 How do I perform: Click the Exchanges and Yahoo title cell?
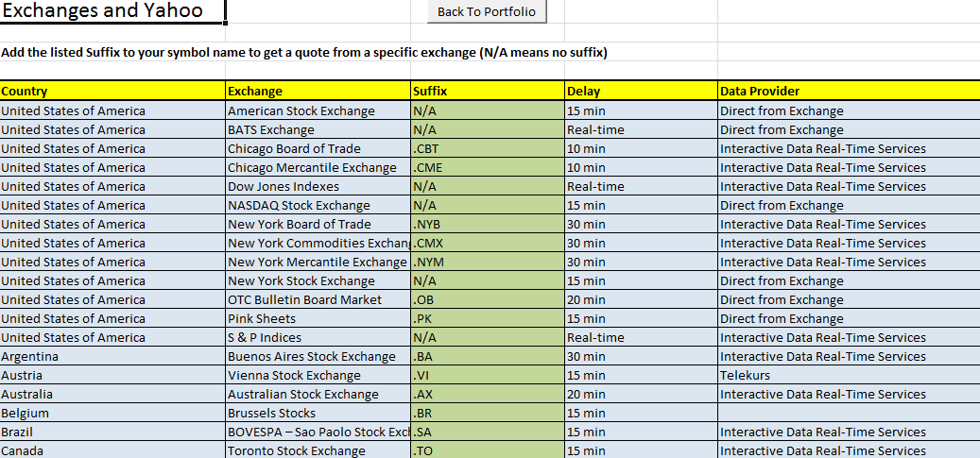pos(112,11)
